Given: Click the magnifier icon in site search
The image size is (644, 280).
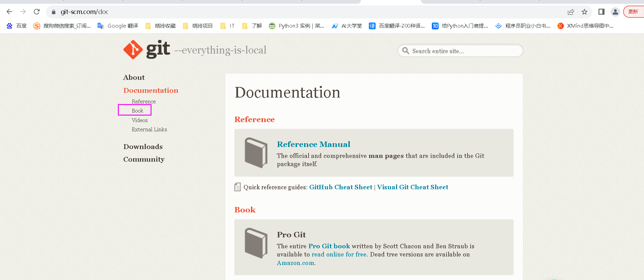Looking at the screenshot, I should (406, 51).
